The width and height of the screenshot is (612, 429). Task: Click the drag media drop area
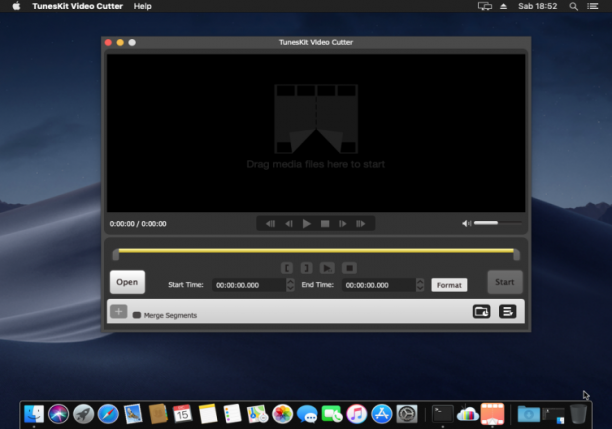(x=316, y=133)
